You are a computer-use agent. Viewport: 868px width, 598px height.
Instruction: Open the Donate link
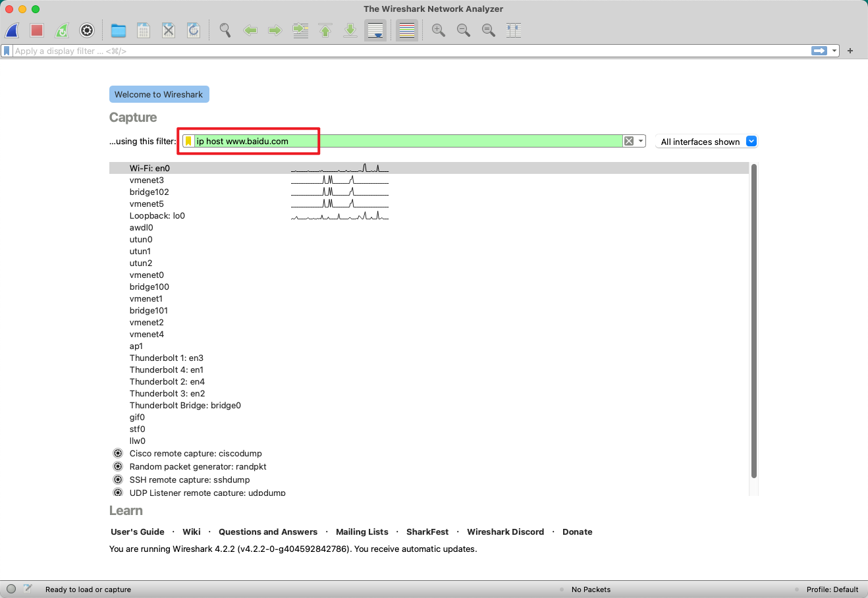click(x=578, y=531)
